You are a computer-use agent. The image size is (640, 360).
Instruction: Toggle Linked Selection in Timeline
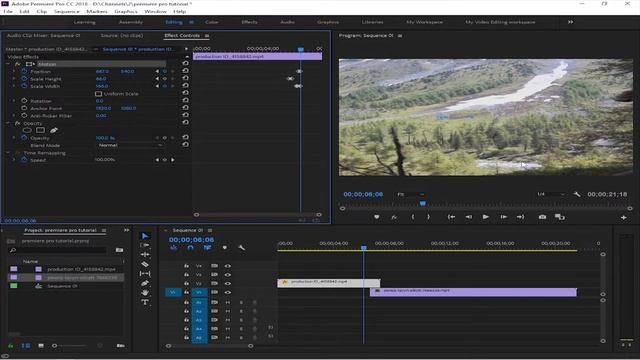pos(207,248)
